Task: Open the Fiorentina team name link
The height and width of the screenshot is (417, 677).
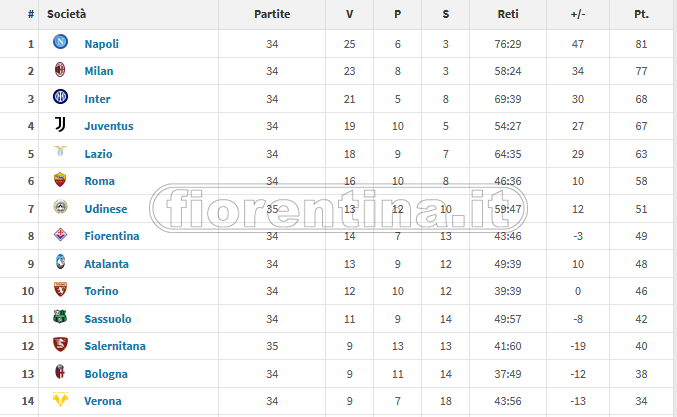Action: [x=111, y=236]
